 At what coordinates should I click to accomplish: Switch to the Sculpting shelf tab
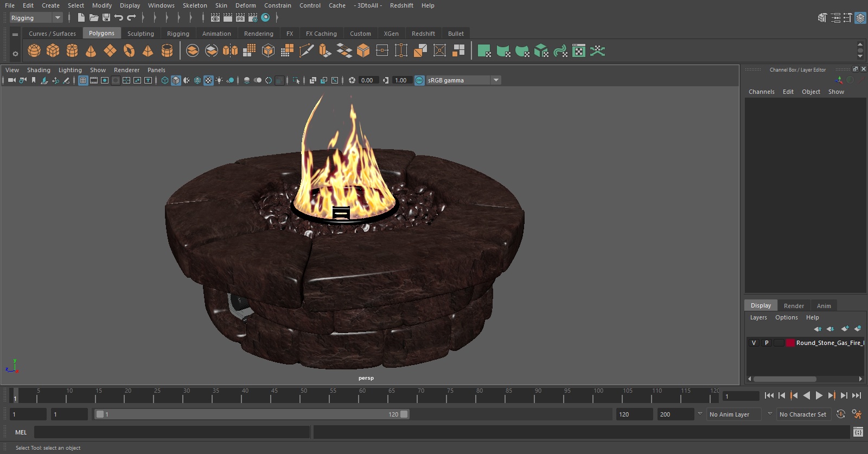click(141, 34)
